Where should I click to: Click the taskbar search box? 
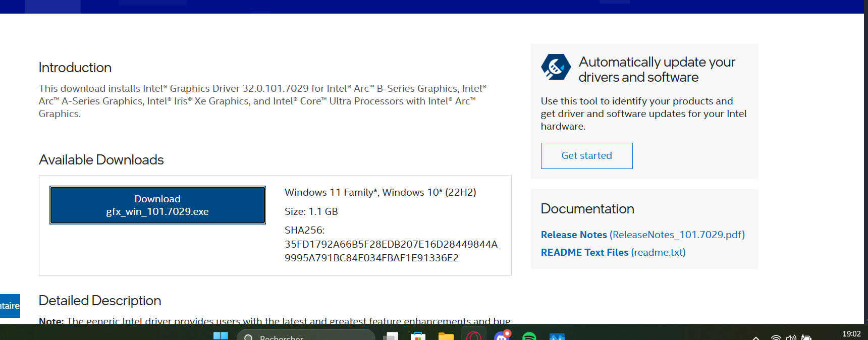coord(306,335)
